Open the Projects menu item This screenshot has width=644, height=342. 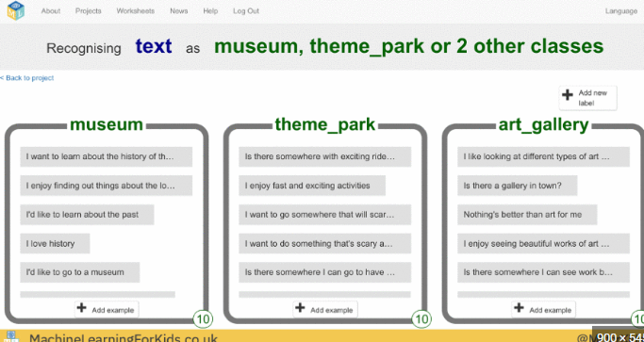pos(89,11)
